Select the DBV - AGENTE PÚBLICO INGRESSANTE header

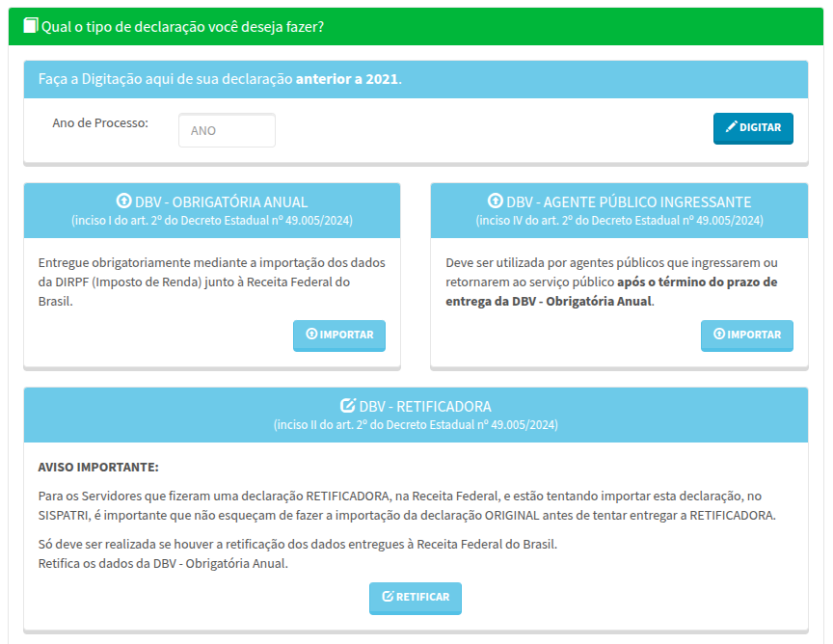pos(619,210)
